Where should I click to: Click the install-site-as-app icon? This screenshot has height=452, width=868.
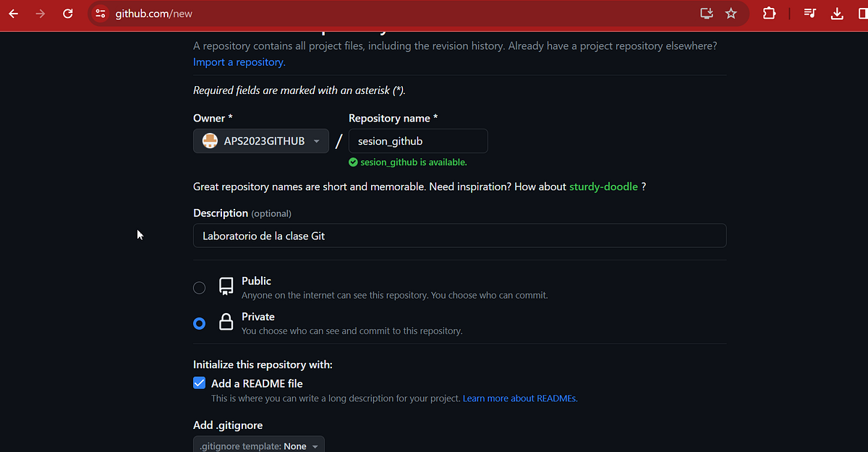[x=706, y=13]
